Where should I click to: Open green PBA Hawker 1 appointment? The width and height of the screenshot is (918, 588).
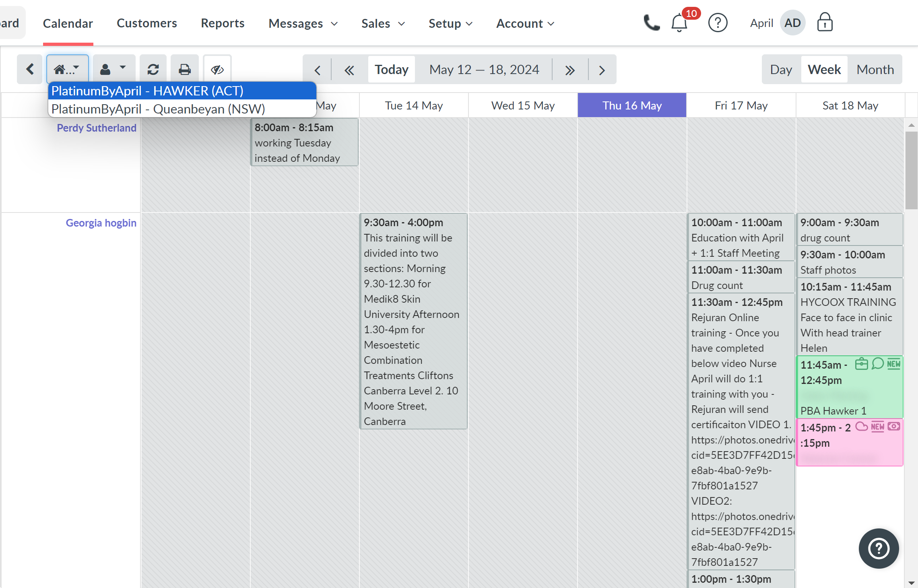coord(850,387)
